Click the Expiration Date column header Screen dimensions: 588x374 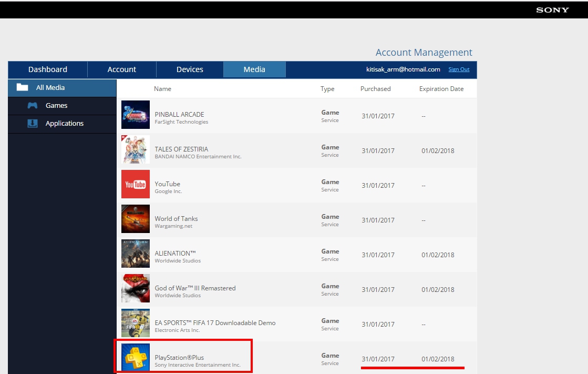tap(441, 89)
